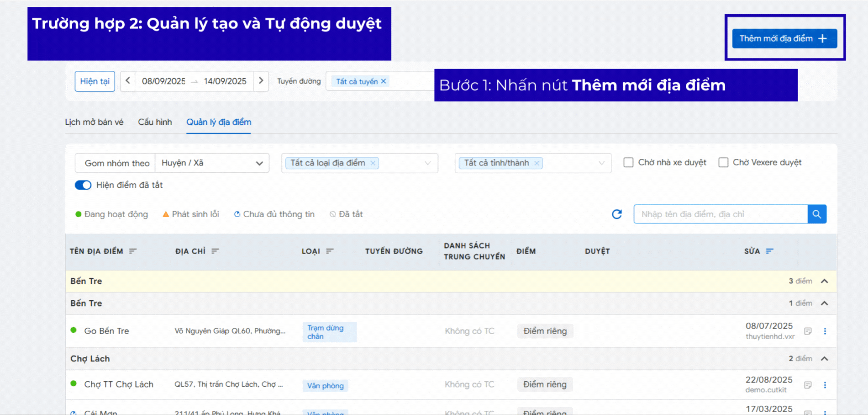Check the Chờ Vexere duyệt checkbox
Viewport: 868px width, 415px height.
pos(723,163)
